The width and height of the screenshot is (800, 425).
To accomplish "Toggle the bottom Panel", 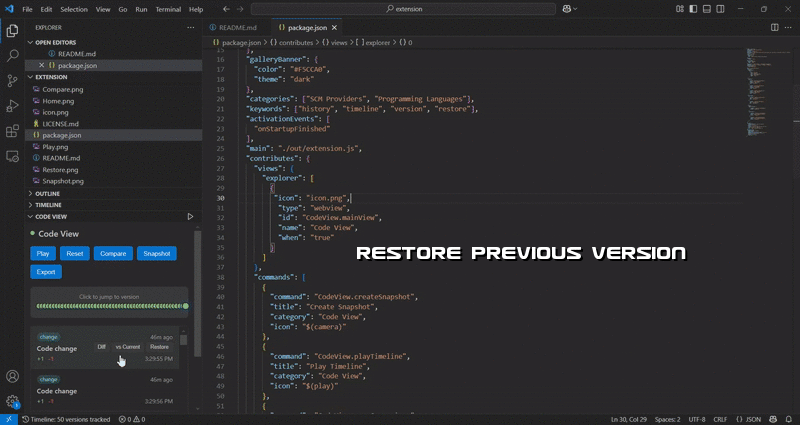I will click(x=707, y=9).
